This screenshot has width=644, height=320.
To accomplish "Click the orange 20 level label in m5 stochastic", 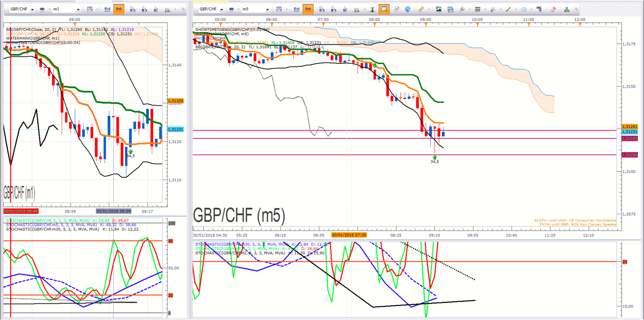I will (625, 261).
